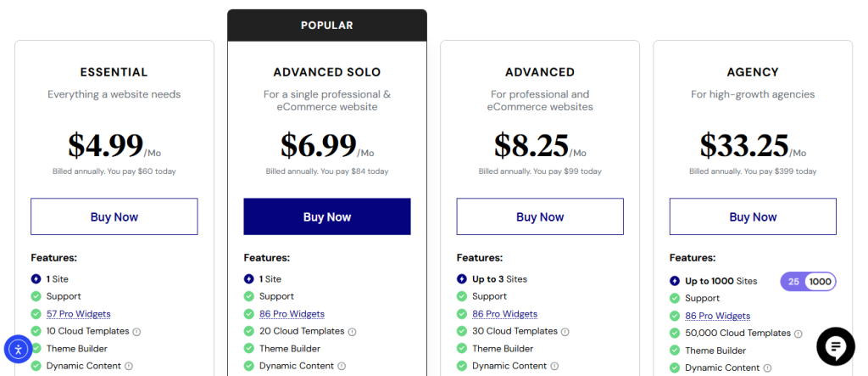868x376 pixels.
Task: Open the chat support bubble
Action: [x=835, y=345]
